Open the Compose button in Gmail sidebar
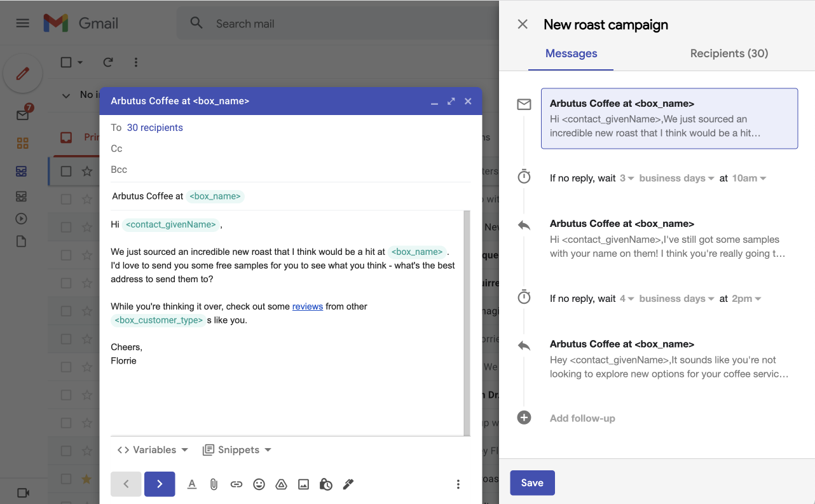Viewport: 815px width, 504px height. (23, 73)
